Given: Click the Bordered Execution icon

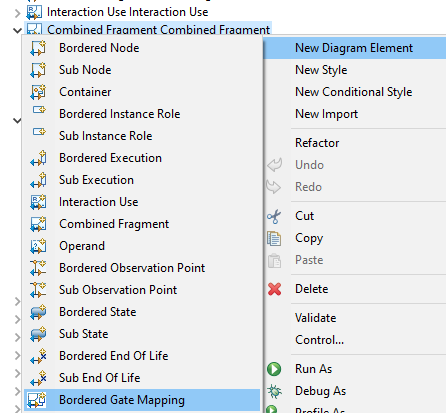Looking at the screenshot, I should 38,158.
